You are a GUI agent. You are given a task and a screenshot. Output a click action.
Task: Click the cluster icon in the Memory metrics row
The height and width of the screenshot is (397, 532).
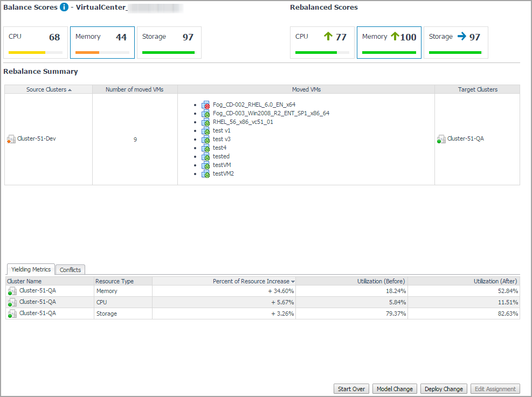(11, 291)
